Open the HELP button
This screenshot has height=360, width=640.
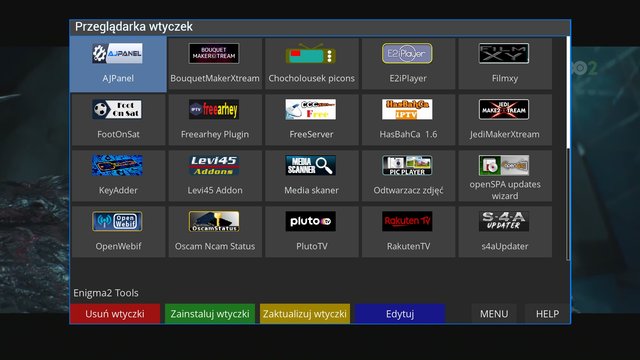tap(547, 313)
